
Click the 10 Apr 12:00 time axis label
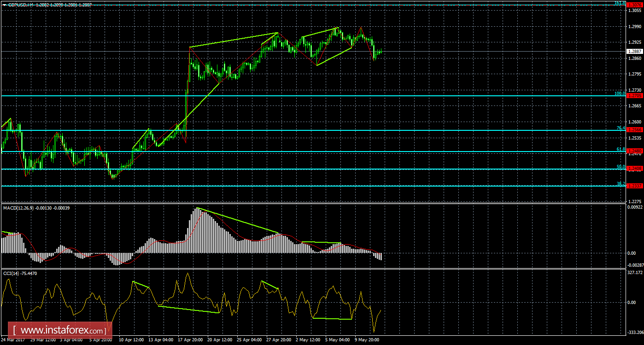(132, 340)
